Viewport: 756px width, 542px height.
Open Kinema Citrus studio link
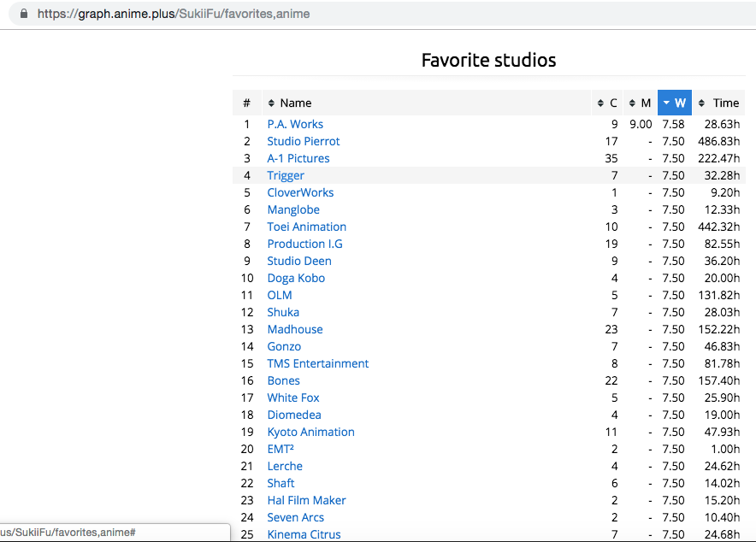[x=304, y=534]
